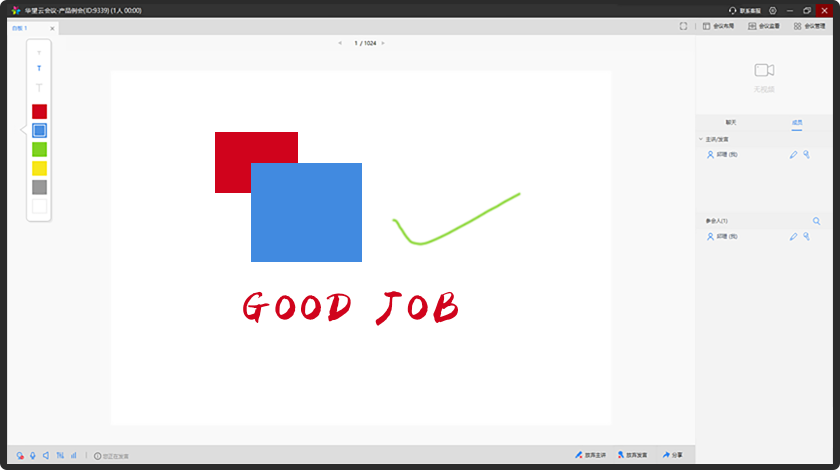Click the search icon in 参会人 section

pyautogui.click(x=816, y=221)
